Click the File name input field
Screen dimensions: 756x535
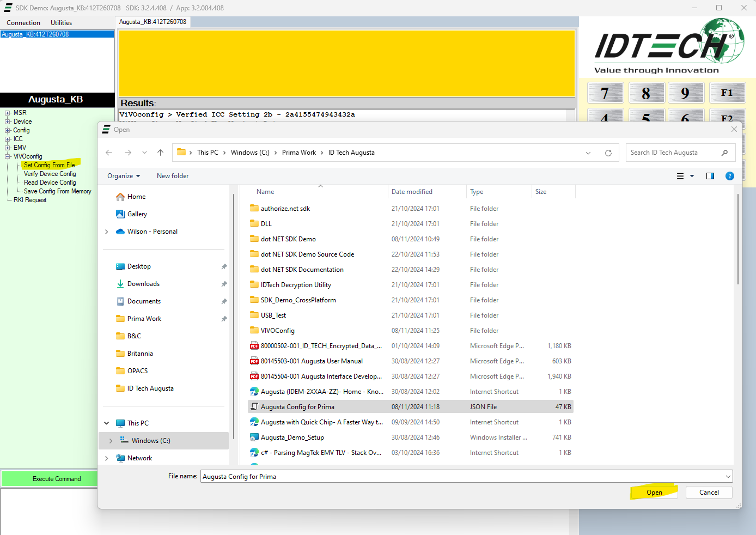[462, 477]
